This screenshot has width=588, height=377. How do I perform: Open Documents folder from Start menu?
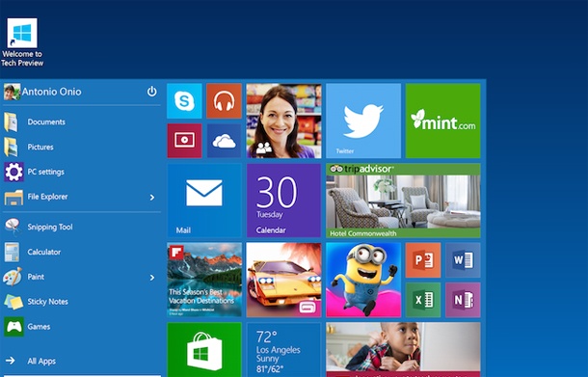pyautogui.click(x=82, y=121)
